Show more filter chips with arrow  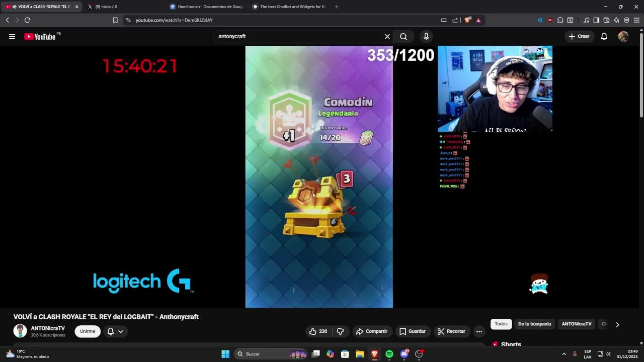617,324
